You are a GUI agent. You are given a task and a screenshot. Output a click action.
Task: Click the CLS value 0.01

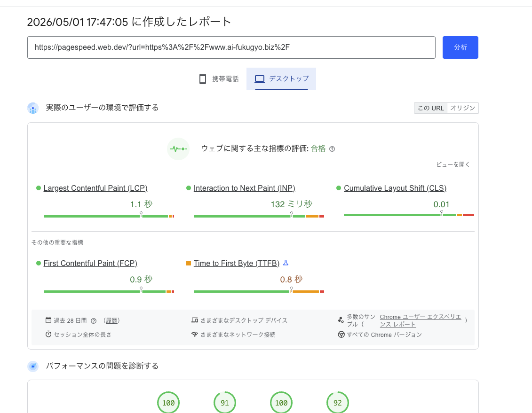(x=441, y=204)
